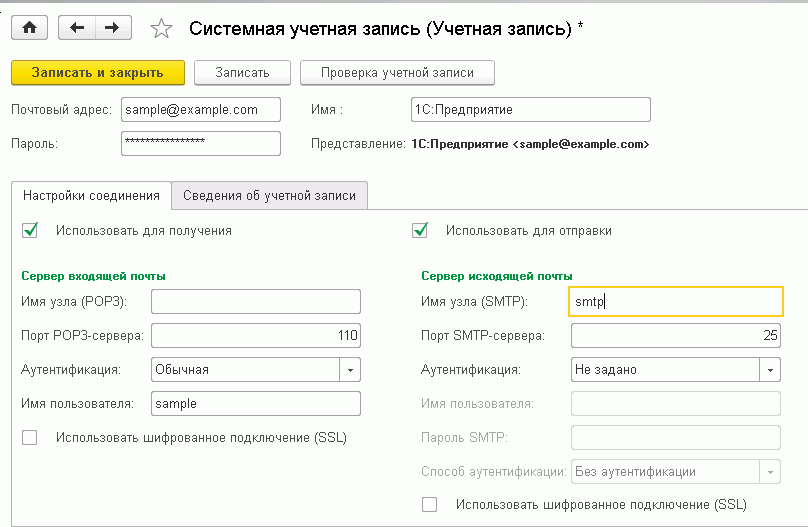The image size is (808, 527).
Task: Run 'Проверка учетной записи' check
Action: click(x=395, y=72)
